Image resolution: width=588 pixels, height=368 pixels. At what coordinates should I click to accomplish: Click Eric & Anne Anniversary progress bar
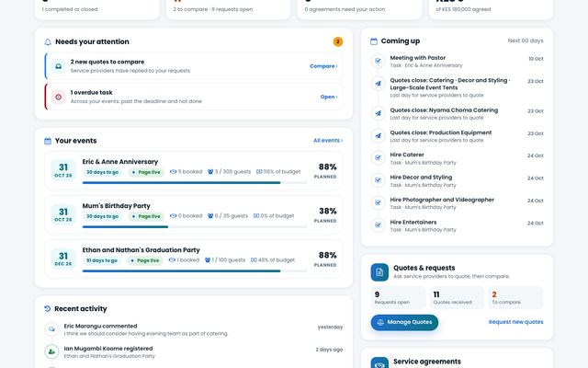[195, 183]
